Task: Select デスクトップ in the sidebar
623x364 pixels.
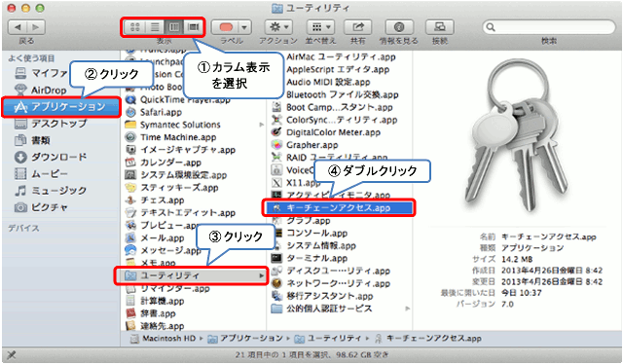Action: click(x=51, y=124)
